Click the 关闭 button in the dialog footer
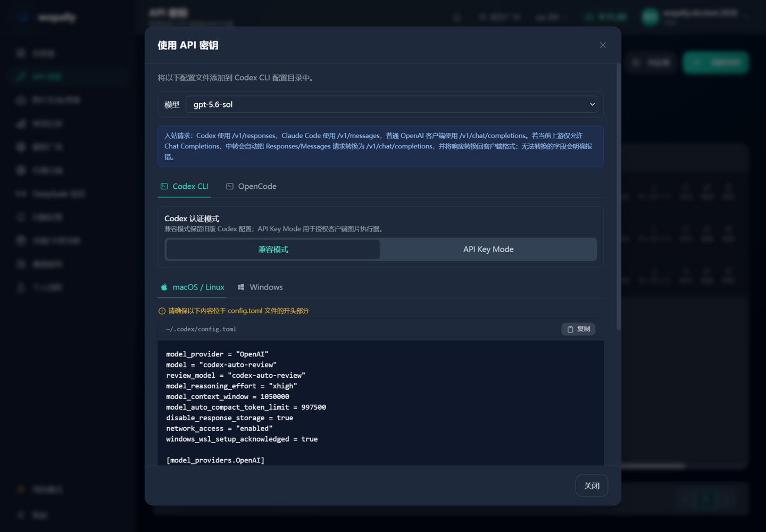 pos(592,486)
